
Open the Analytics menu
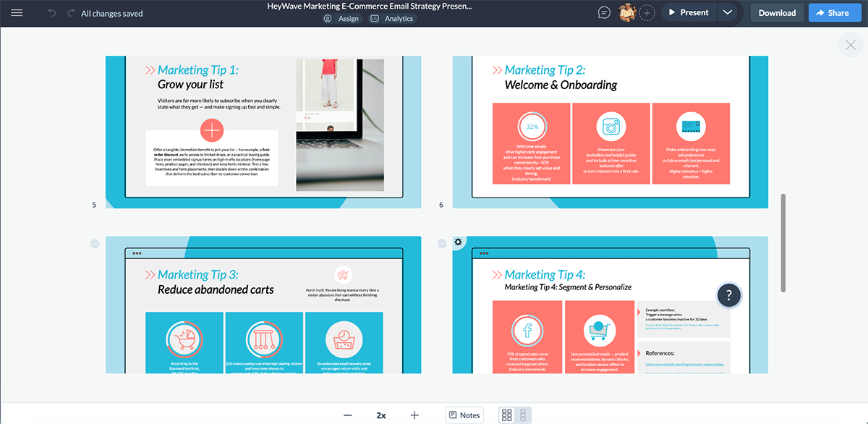pos(392,18)
